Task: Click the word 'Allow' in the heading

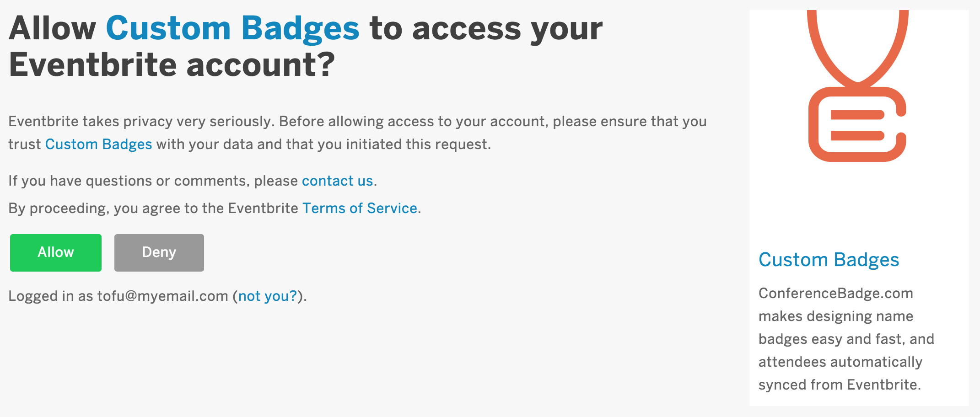Action: pyautogui.click(x=52, y=28)
